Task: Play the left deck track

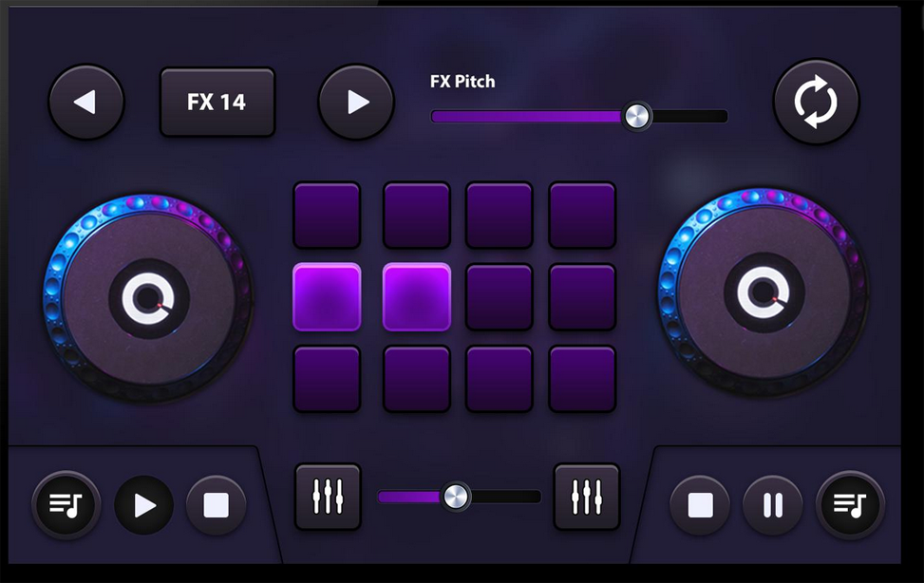Action: point(144,505)
